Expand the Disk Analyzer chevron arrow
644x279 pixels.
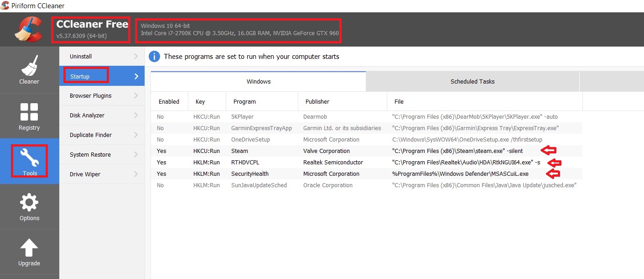pyautogui.click(x=136, y=116)
